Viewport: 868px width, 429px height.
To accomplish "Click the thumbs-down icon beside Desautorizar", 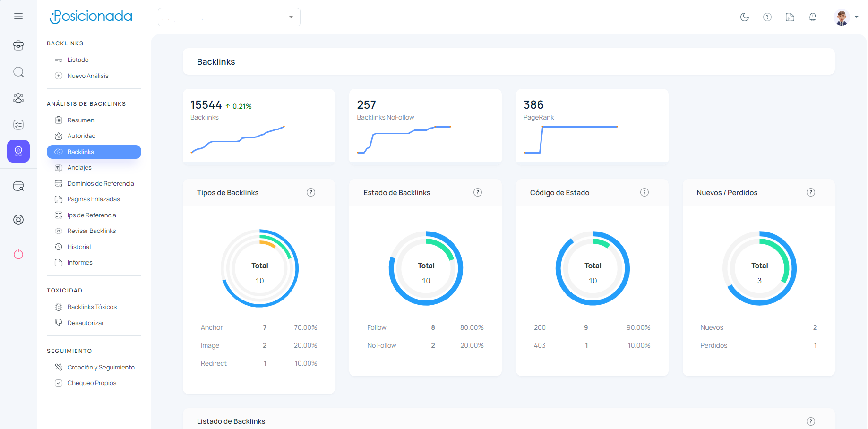I will [59, 323].
